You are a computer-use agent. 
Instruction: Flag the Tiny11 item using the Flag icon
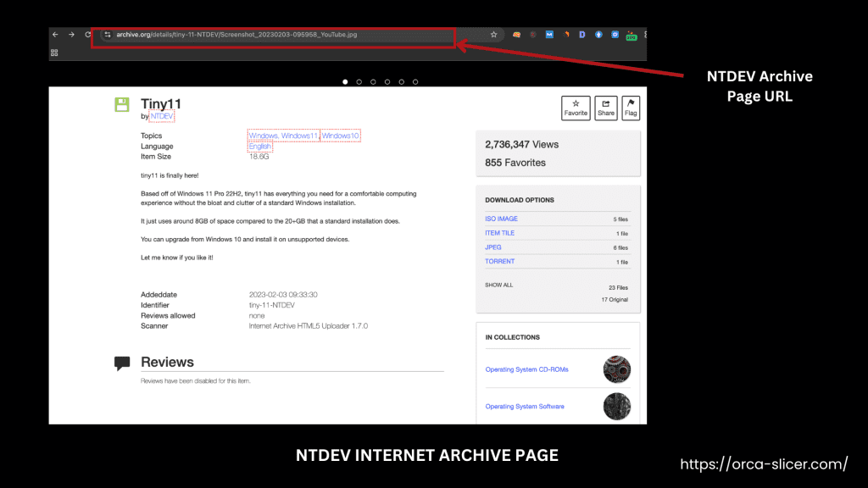tap(631, 108)
